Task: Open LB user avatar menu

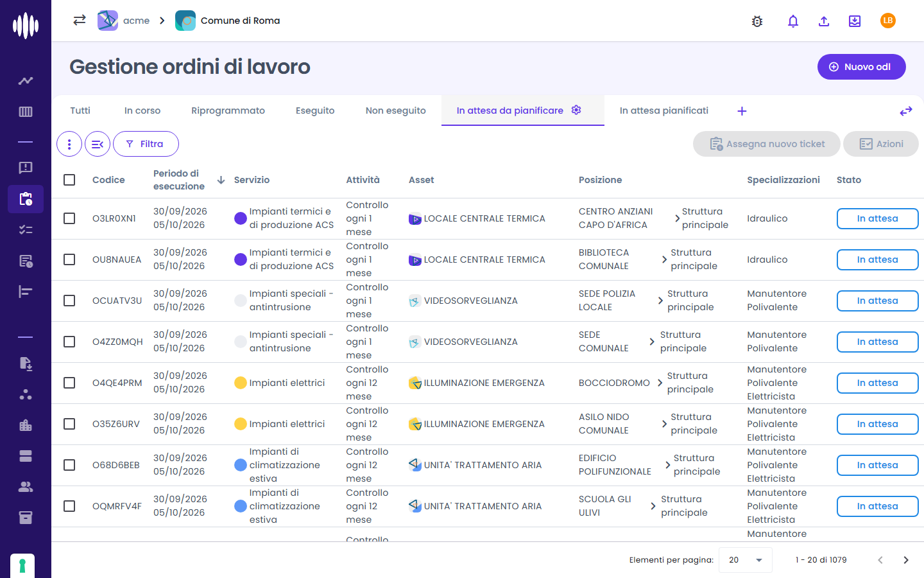Action: coord(888,21)
